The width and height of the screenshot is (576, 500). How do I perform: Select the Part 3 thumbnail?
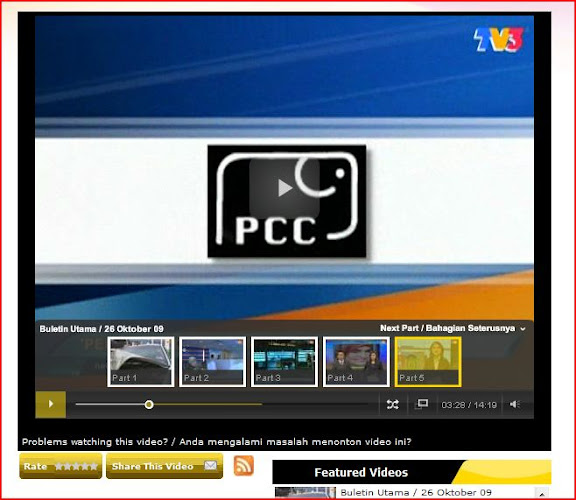(284, 362)
